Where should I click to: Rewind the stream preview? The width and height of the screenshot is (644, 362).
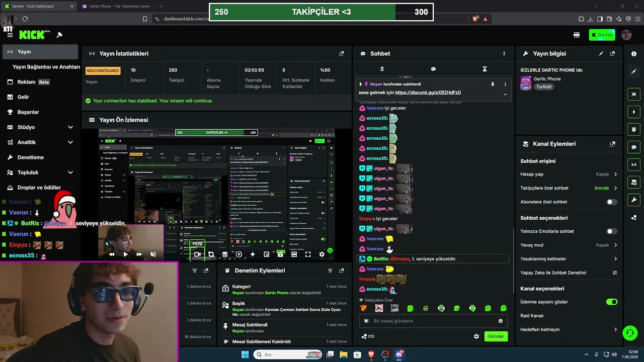pyautogui.click(x=111, y=254)
